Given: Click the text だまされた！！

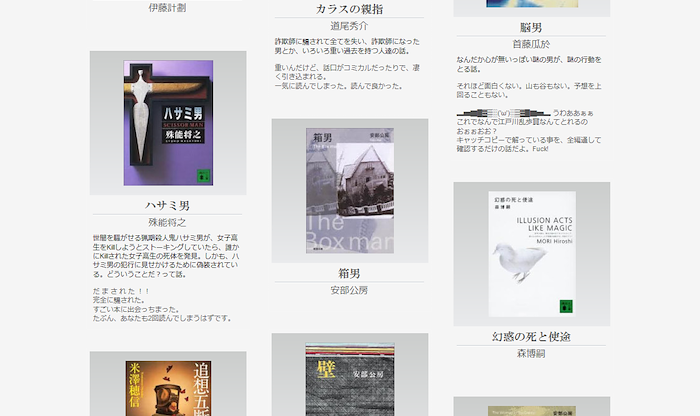Looking at the screenshot, I should [x=121, y=291].
